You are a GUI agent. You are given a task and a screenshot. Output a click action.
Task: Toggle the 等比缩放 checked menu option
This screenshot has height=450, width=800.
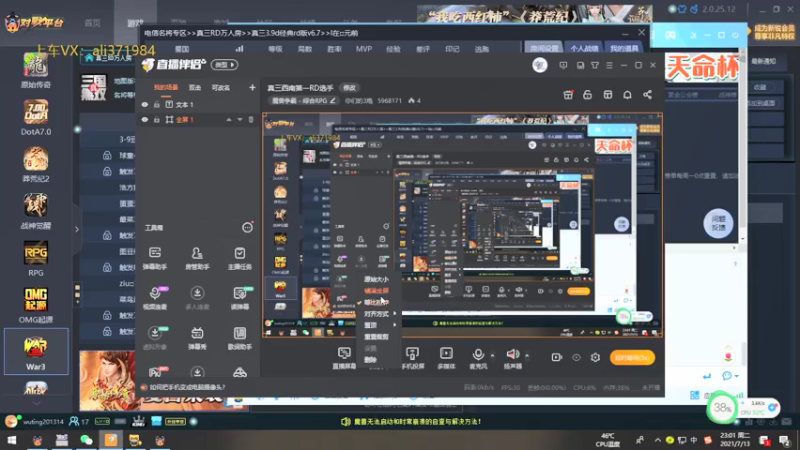(376, 303)
